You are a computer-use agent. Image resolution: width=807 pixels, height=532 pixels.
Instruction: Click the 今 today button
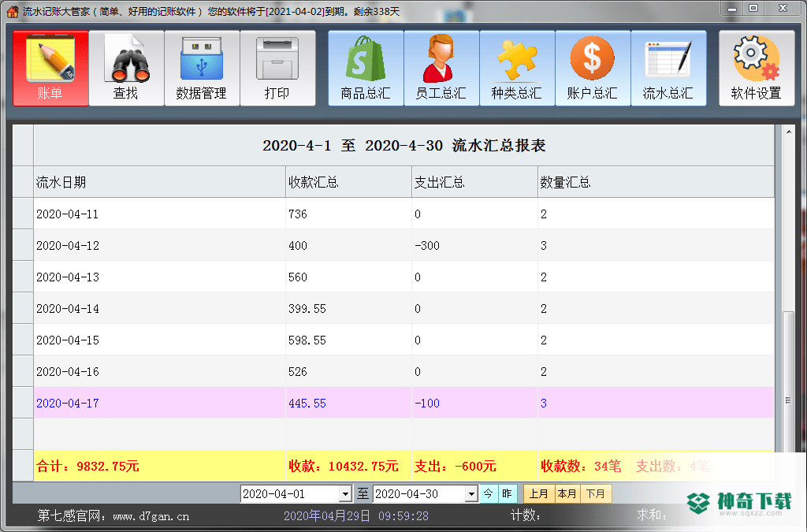pos(489,494)
